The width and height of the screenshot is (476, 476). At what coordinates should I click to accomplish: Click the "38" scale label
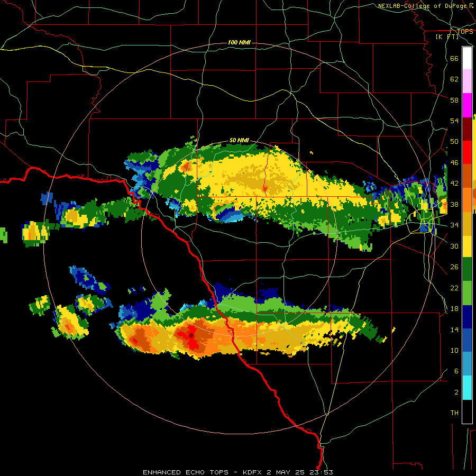454,205
